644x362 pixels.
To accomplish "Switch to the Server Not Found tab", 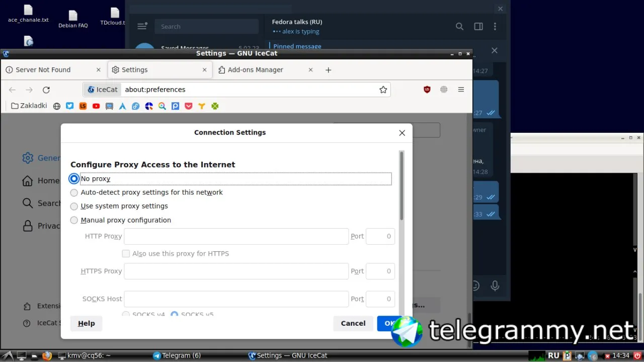I will point(54,70).
